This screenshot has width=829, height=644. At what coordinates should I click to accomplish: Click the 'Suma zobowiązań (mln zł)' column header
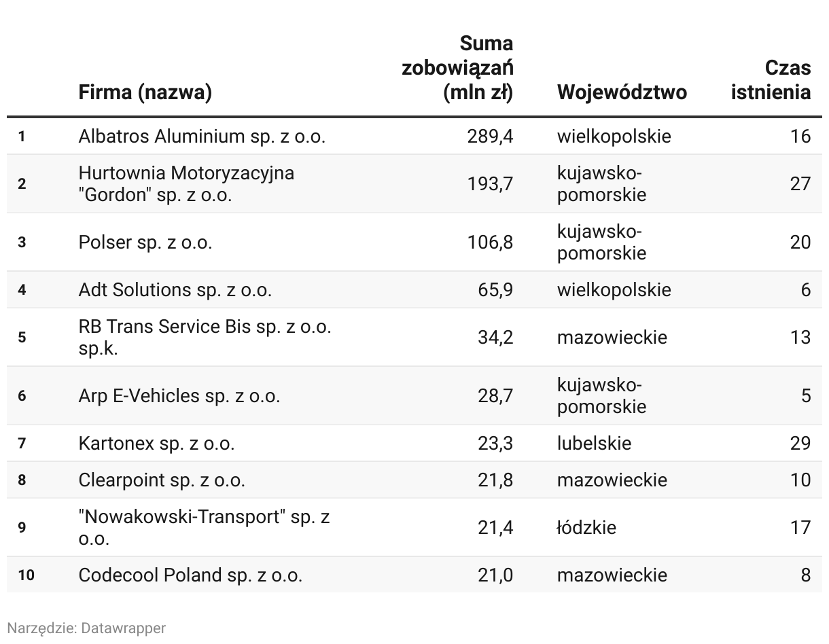point(457,68)
